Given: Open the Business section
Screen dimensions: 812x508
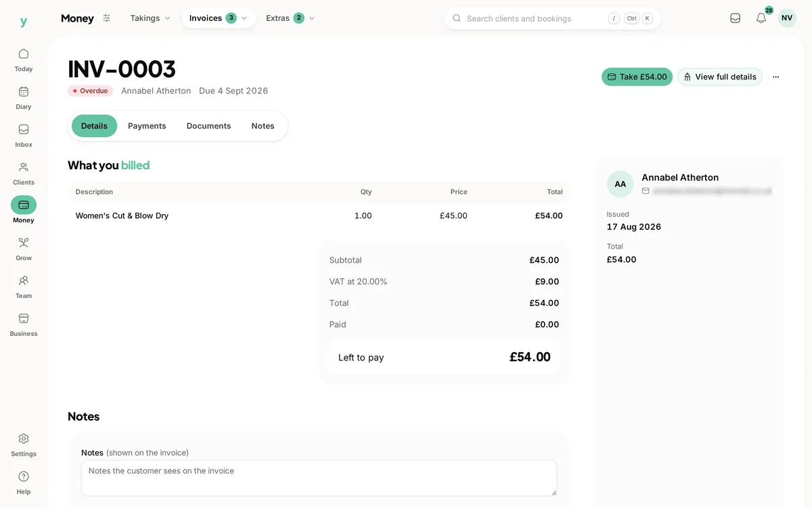Looking at the screenshot, I should (24, 325).
